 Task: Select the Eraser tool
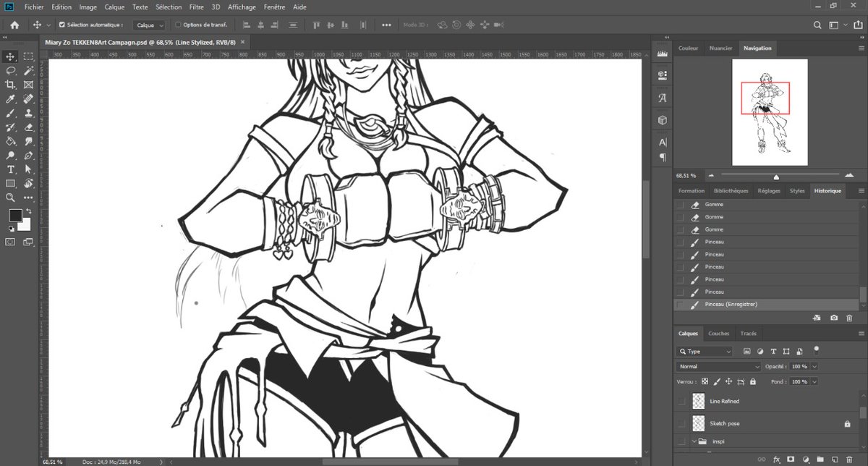coord(29,126)
